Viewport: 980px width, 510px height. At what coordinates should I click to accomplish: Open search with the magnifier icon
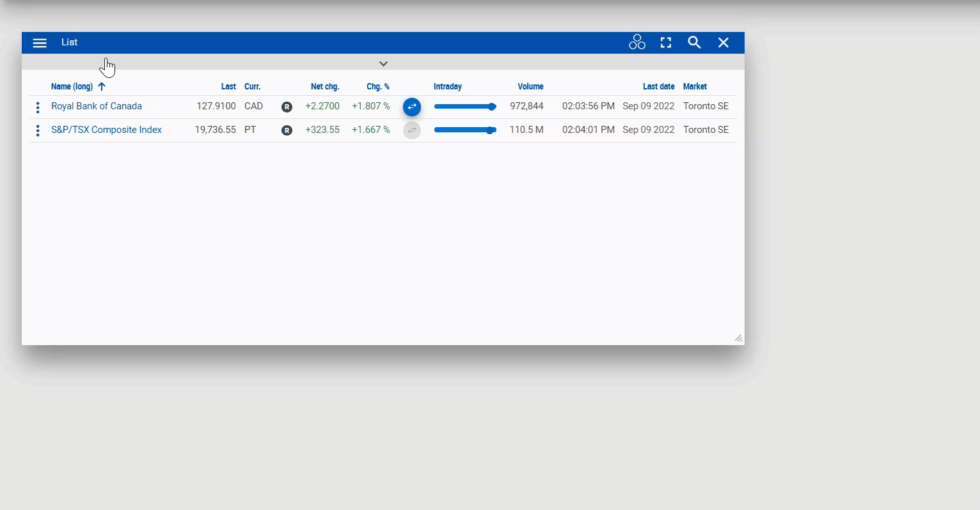click(x=694, y=43)
